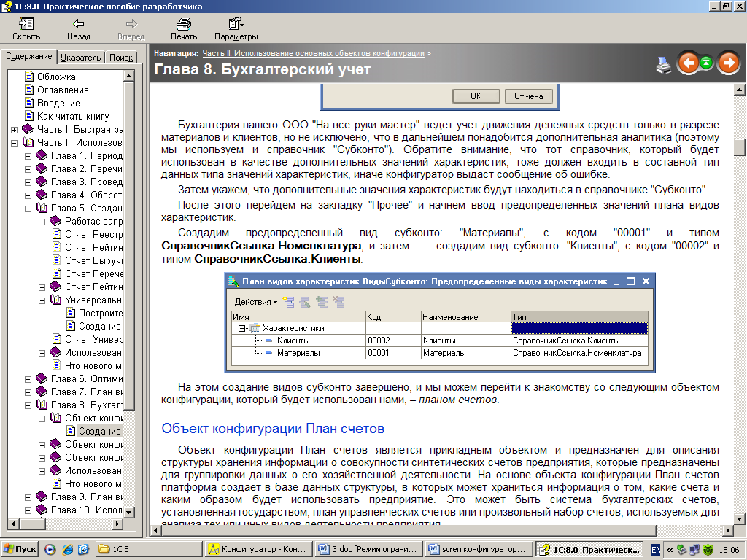The width and height of the screenshot is (747, 560).
Task: Click the Скрыть (Hide) toolbar icon
Action: [x=26, y=24]
